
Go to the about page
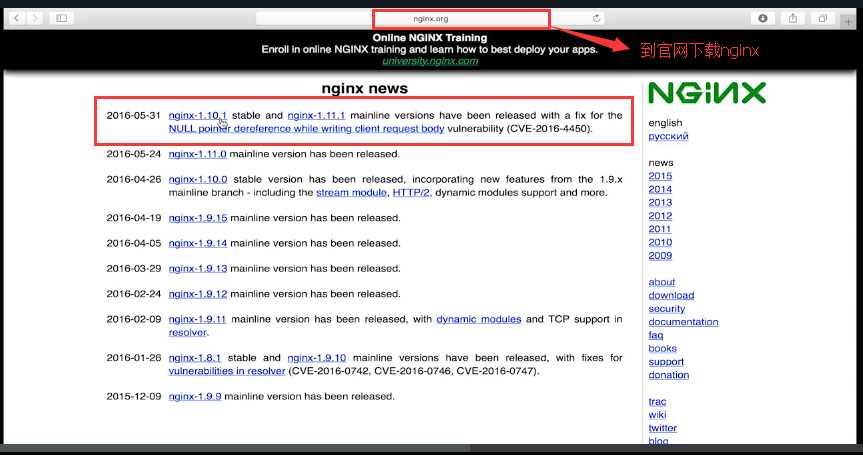(x=662, y=282)
